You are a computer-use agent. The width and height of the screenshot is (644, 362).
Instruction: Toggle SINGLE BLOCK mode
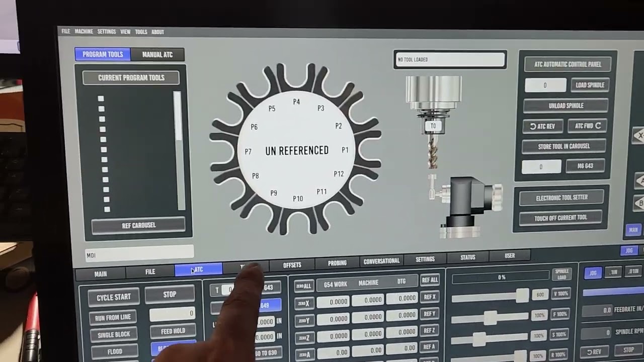[114, 334]
